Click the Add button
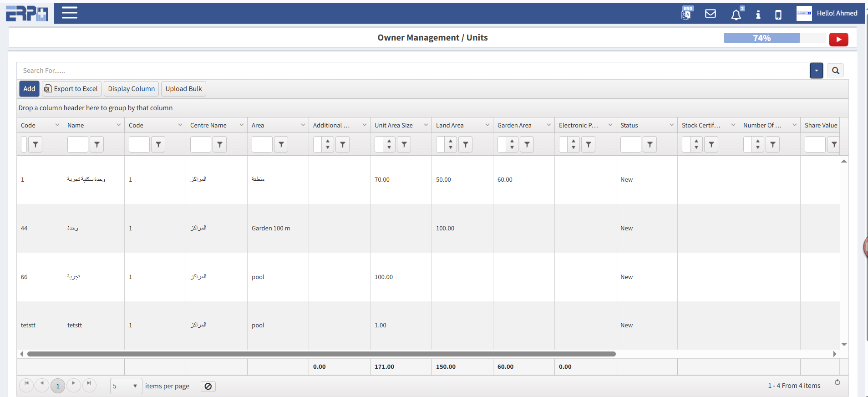 [x=29, y=89]
